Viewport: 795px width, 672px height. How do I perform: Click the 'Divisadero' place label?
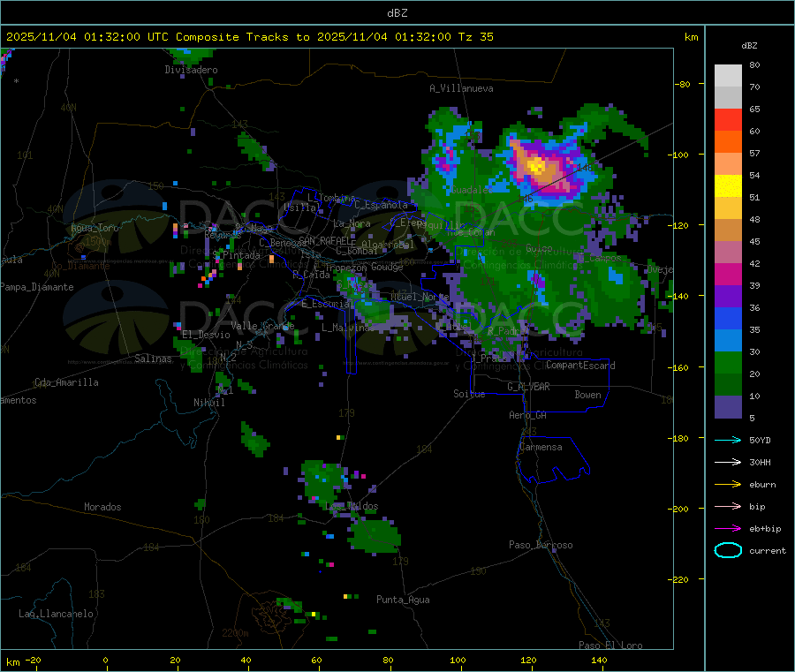[x=191, y=70]
